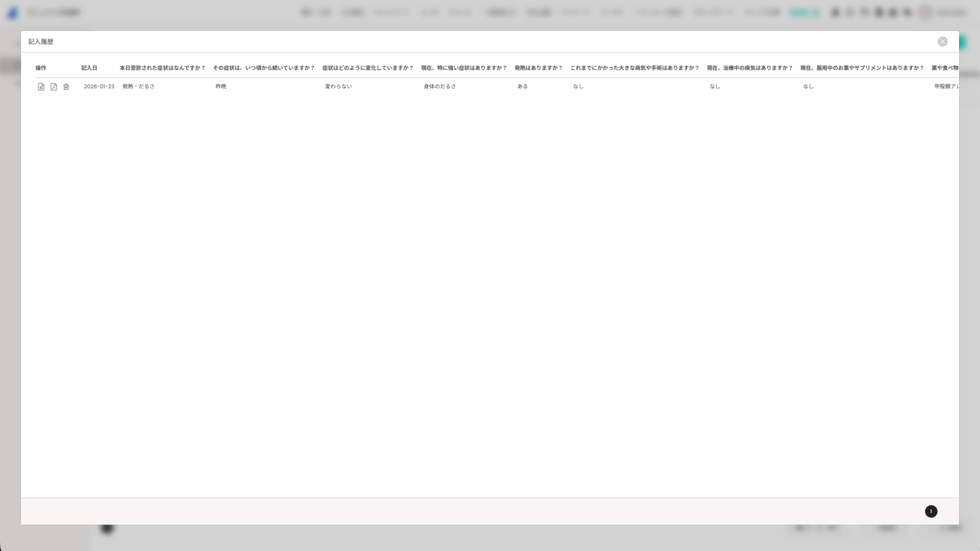Click the 甲殻類 allergy cell at row end
Viewport: 980px width, 551px height.
coord(946,87)
